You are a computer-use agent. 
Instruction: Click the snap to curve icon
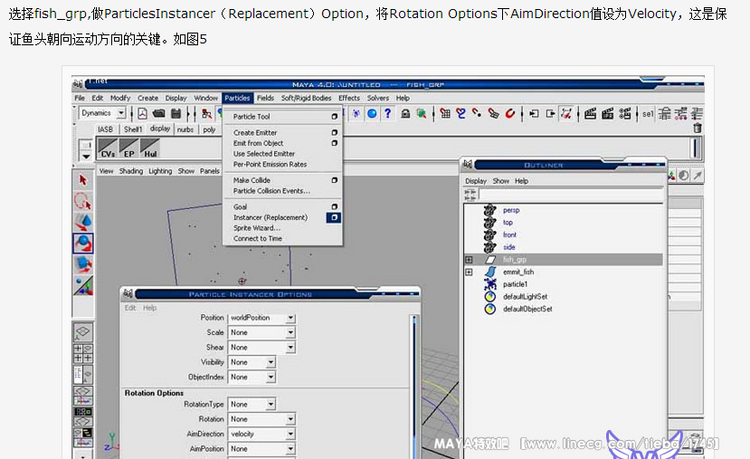(461, 114)
